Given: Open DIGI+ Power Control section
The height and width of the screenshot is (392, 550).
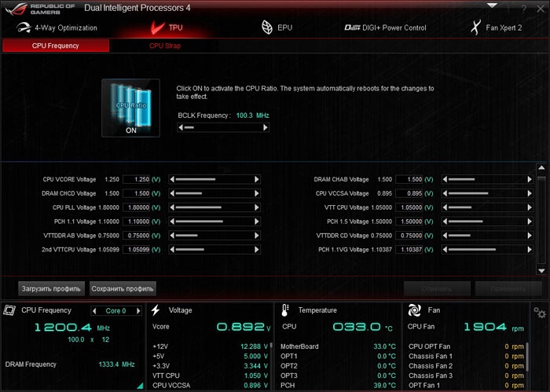Looking at the screenshot, I should [385, 27].
